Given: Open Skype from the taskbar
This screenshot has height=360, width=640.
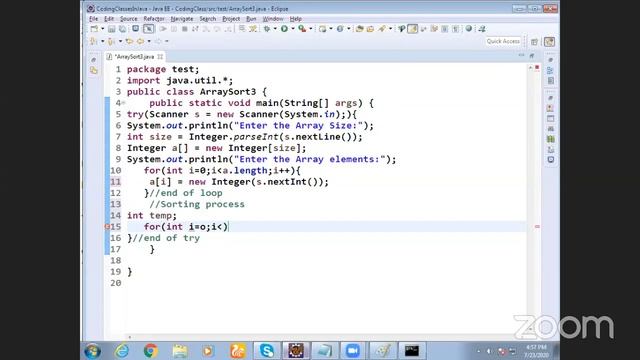Looking at the screenshot, I should pos(267,351).
